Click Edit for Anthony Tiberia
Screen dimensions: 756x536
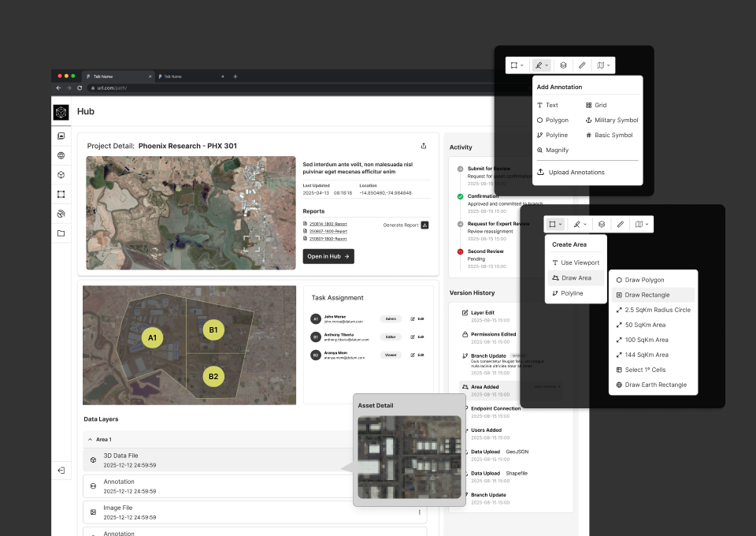pyautogui.click(x=417, y=337)
